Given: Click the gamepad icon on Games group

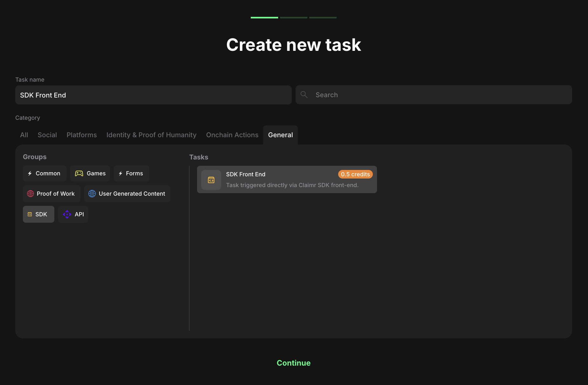Looking at the screenshot, I should 79,173.
